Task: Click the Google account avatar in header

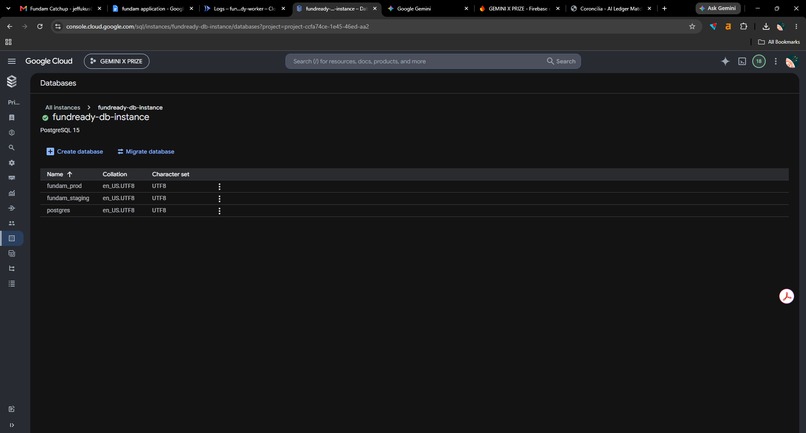Action: (x=791, y=62)
